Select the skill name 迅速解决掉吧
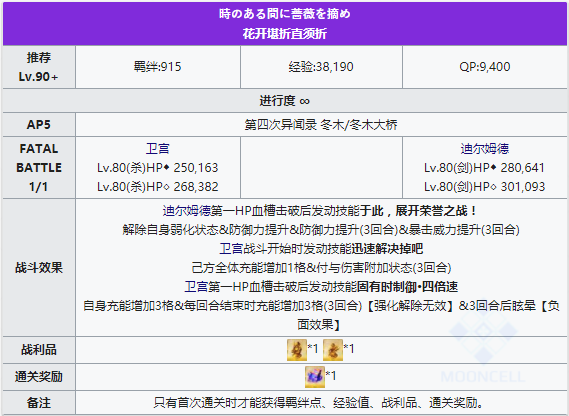The image size is (569, 416). 387,249
